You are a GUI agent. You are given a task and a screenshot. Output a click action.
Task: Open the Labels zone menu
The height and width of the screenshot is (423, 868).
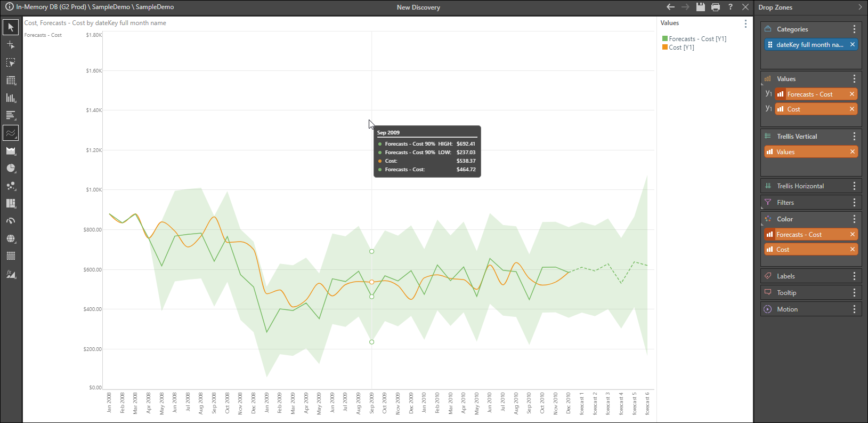point(854,276)
